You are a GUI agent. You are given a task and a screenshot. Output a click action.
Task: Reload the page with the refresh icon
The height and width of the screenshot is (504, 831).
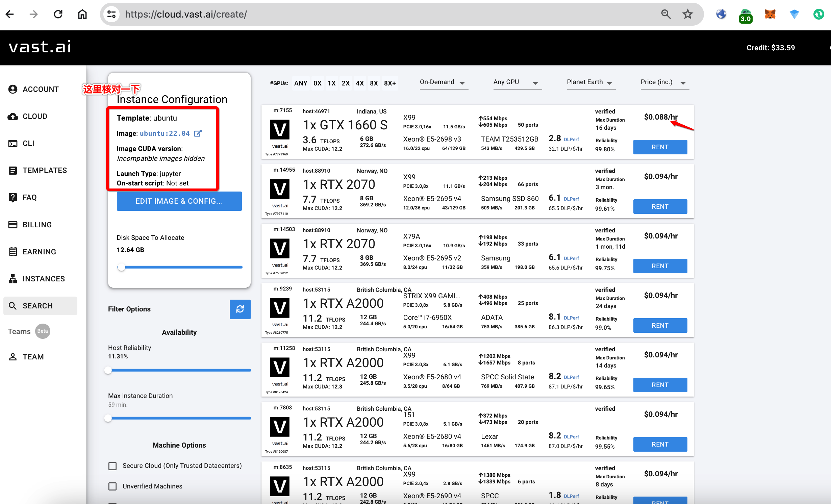click(58, 14)
